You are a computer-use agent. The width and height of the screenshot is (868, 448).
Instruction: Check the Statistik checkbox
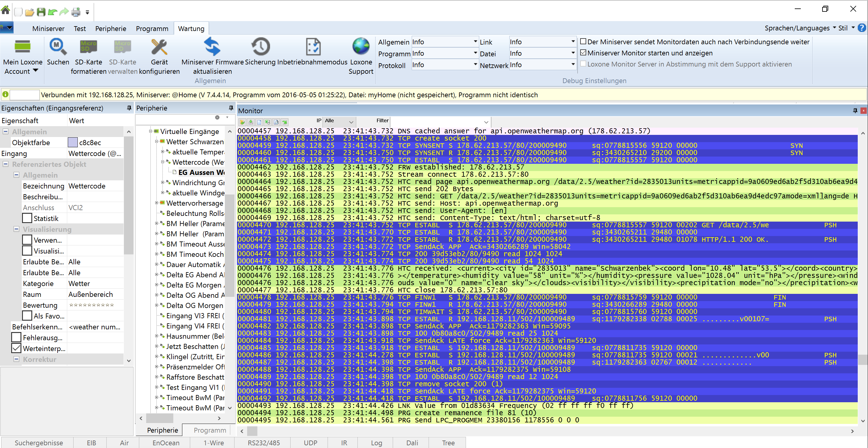pyautogui.click(x=27, y=219)
